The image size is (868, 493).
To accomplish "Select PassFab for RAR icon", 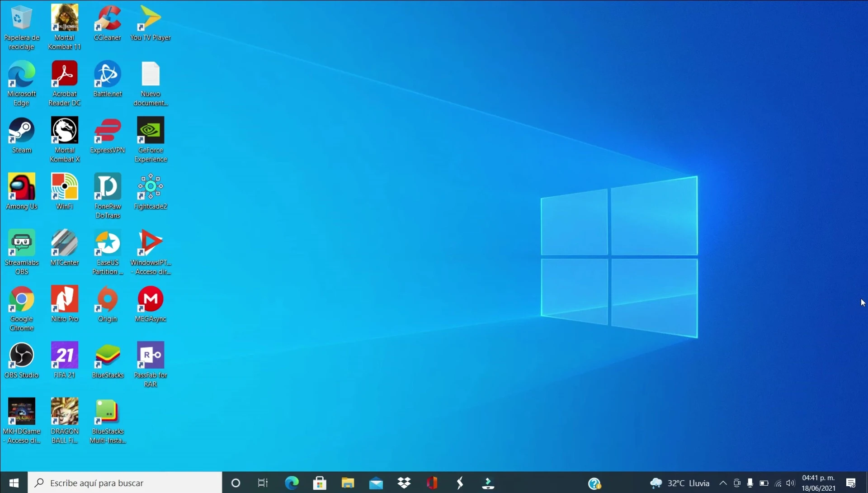I will click(151, 365).
